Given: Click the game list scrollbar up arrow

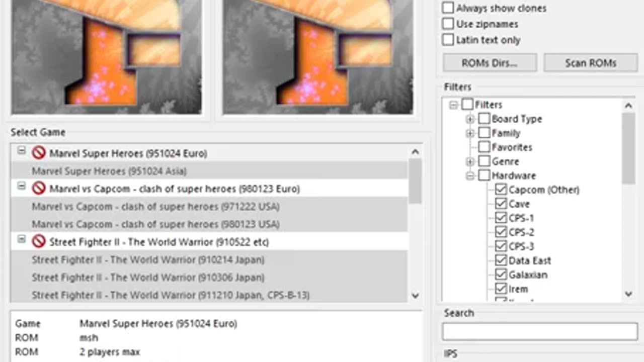Looking at the screenshot, I should pyautogui.click(x=415, y=151).
